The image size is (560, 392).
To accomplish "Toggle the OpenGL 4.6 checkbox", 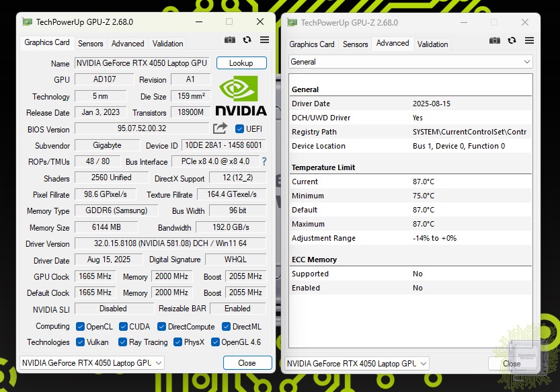I will [x=215, y=342].
